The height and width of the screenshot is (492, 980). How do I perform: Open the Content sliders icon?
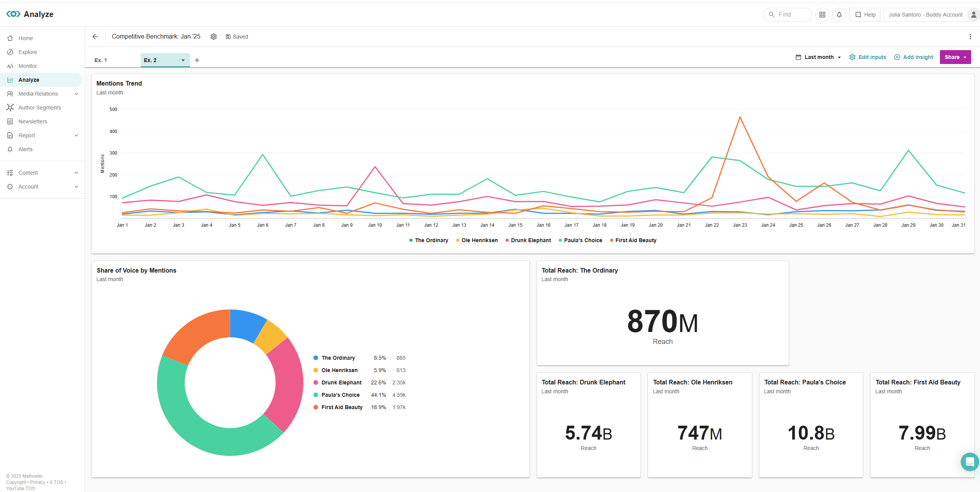[x=10, y=173]
